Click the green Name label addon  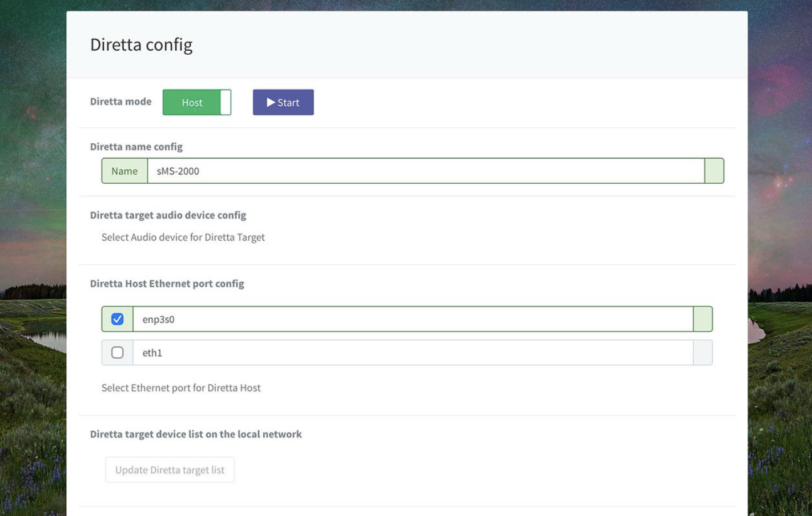point(124,171)
